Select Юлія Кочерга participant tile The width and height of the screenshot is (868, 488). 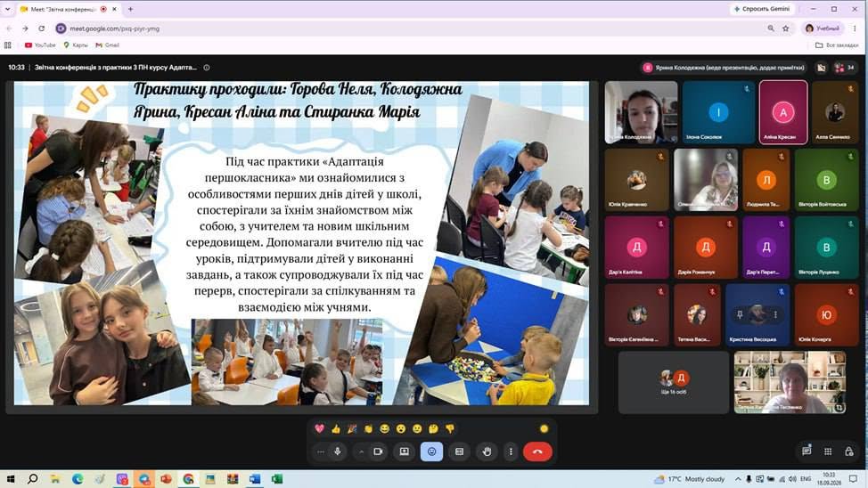pos(826,315)
